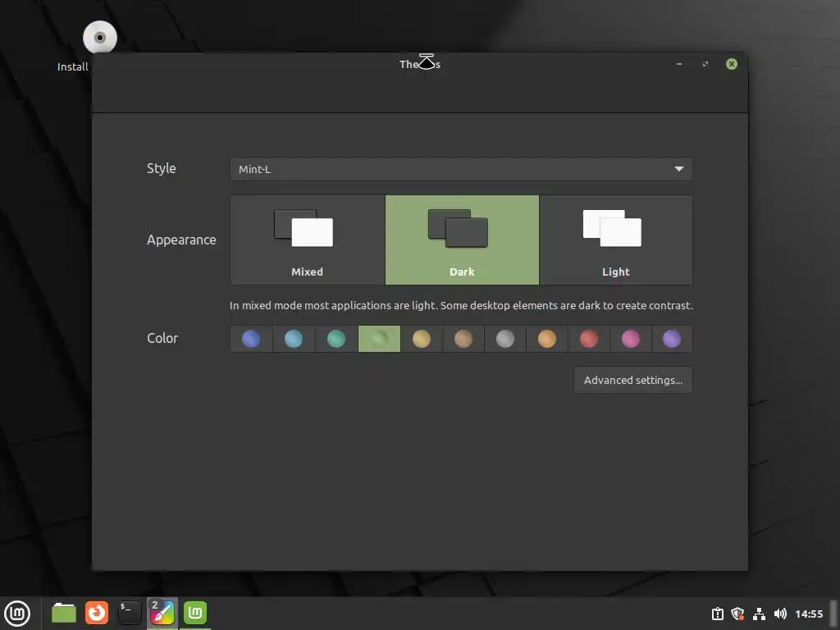Open the Style dropdown showing Mint-L

461,169
